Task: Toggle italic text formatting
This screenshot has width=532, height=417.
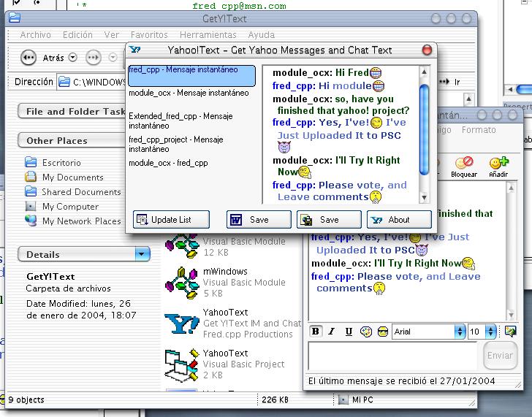Action: [x=332, y=332]
